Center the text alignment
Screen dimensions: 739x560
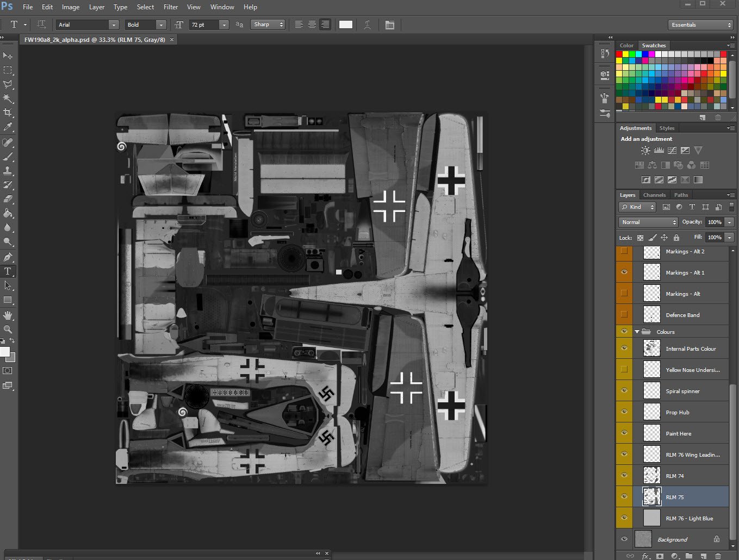click(312, 24)
